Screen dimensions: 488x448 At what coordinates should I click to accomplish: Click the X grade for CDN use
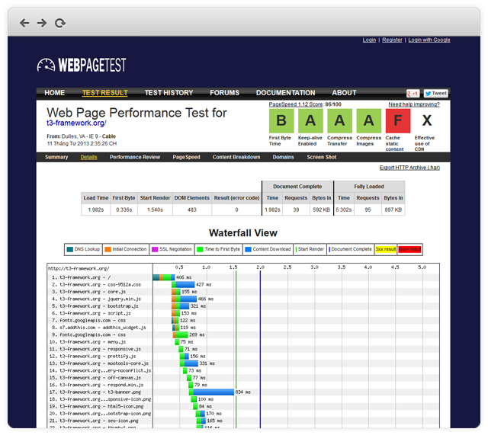[426, 120]
